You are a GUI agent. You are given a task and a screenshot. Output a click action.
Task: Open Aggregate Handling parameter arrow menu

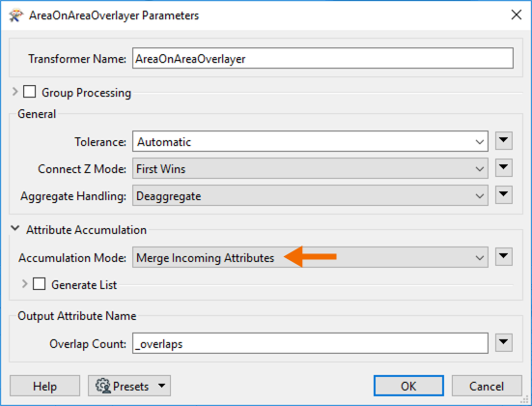[x=503, y=194]
